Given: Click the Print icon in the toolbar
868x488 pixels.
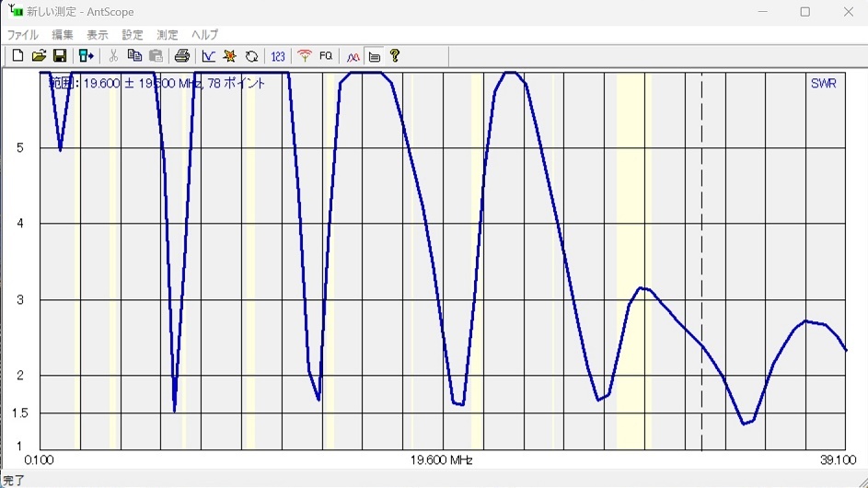Looking at the screenshot, I should (x=182, y=56).
